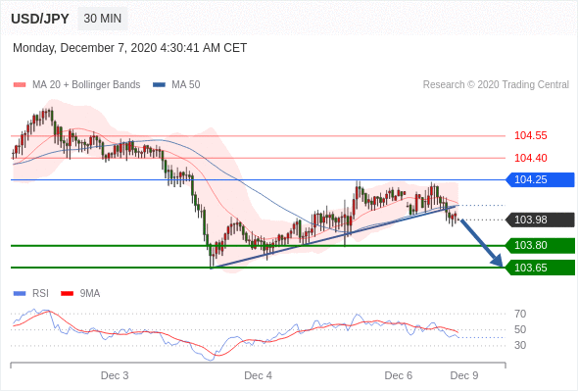578x392 pixels.
Task: Click the MA 20 Bollinger Bands legend swatch
Action: pyautogui.click(x=20, y=85)
